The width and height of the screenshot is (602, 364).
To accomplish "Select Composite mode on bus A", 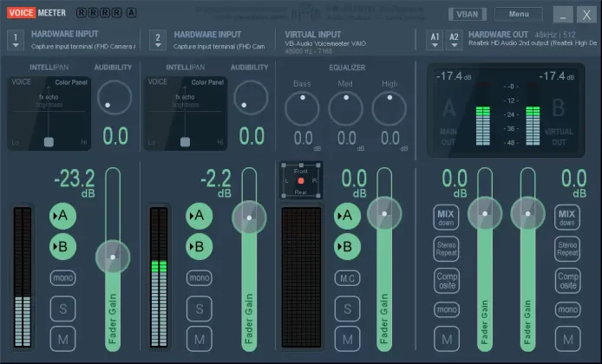I will (447, 281).
